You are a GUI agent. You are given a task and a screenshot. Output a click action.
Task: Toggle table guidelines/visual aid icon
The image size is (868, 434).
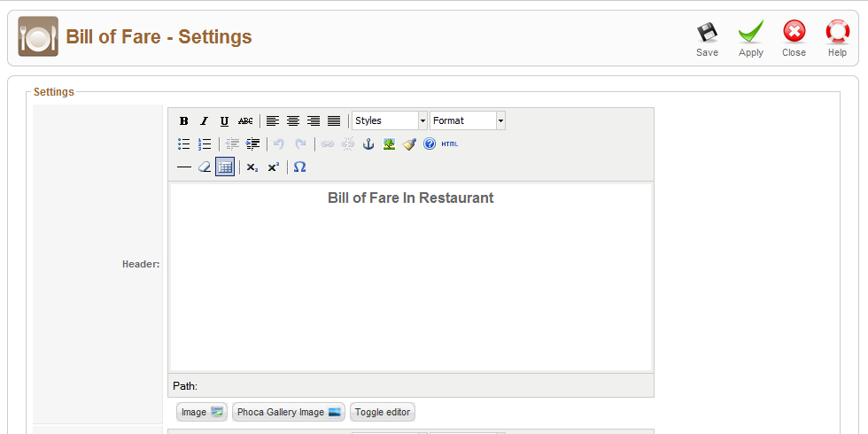[225, 167]
